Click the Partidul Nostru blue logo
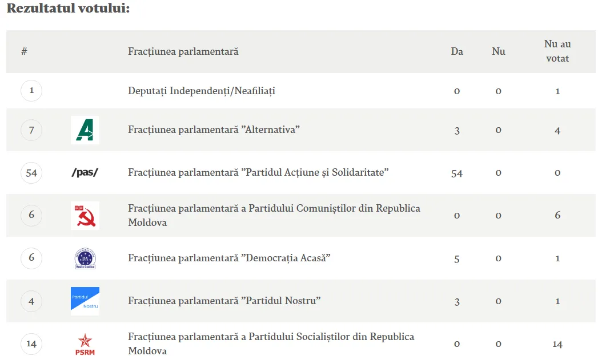The height and width of the screenshot is (364, 598). 85,301
